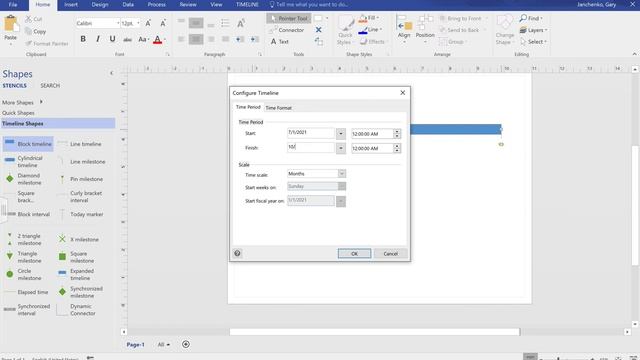Open the TIMELINE ribbon tab
This screenshot has height=360, width=640.
click(247, 4)
